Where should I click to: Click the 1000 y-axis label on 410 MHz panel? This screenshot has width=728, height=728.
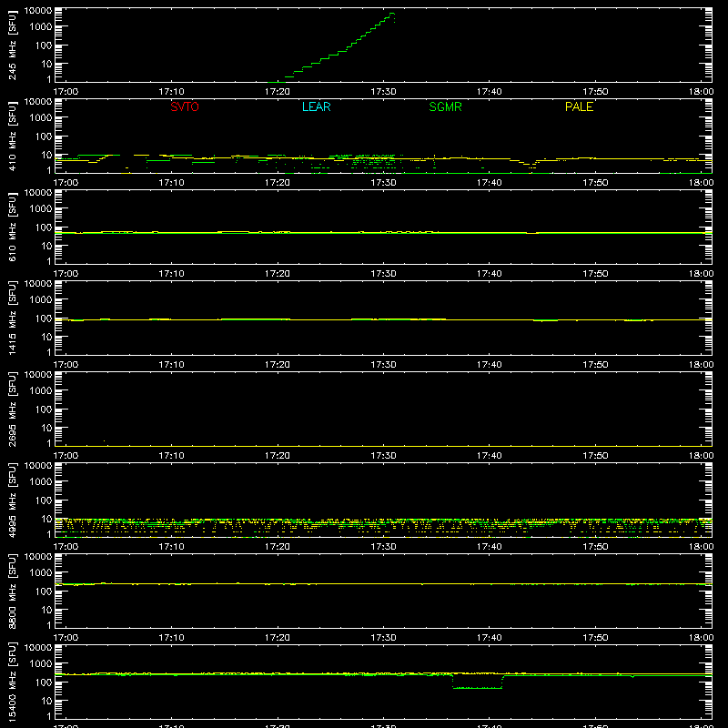click(41, 118)
